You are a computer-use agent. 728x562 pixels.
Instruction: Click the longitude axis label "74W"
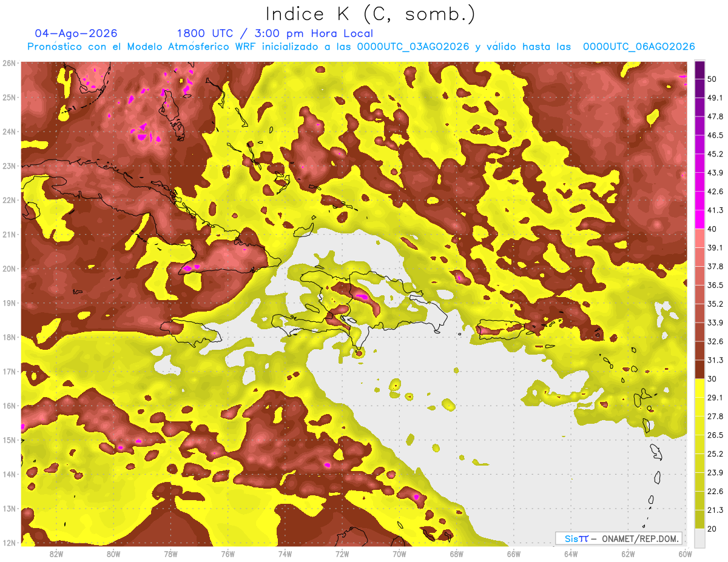(x=285, y=554)
